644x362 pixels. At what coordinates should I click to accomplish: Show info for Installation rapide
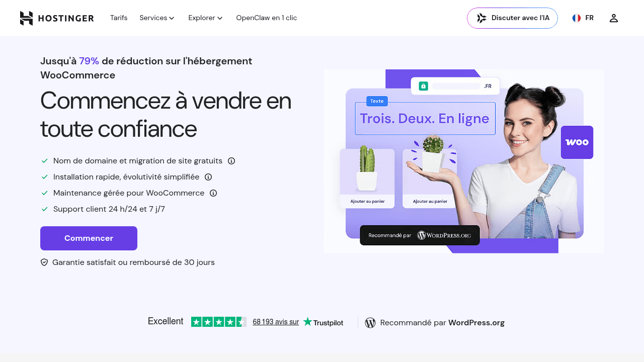click(208, 177)
